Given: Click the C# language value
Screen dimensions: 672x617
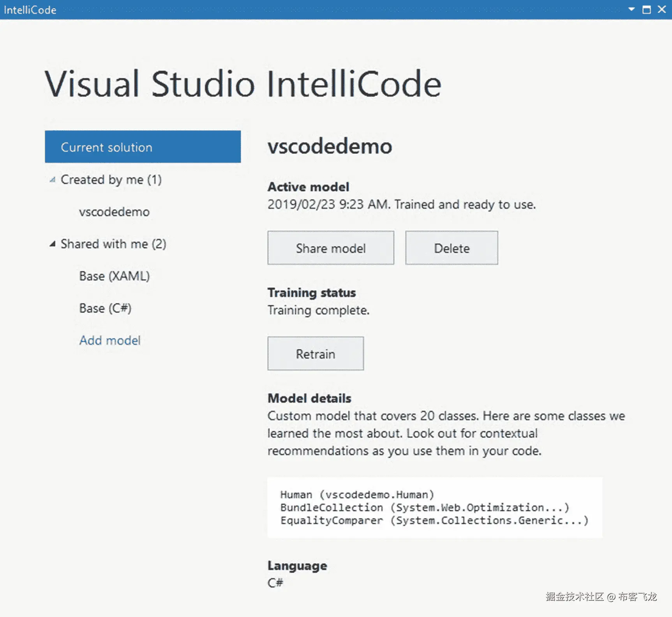Looking at the screenshot, I should click(275, 583).
